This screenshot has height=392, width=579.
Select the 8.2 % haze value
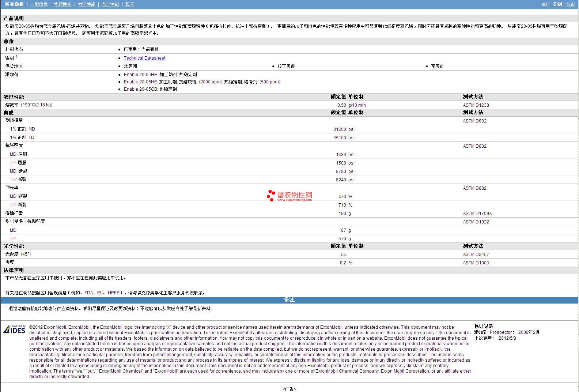coord(346,263)
